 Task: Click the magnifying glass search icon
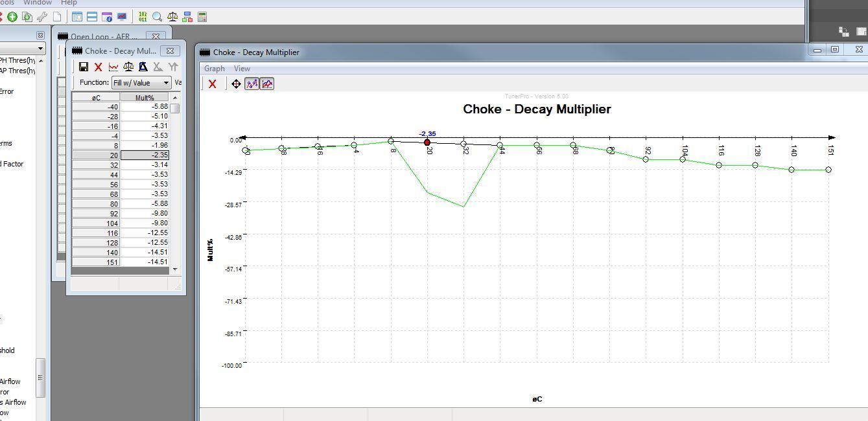point(158,17)
